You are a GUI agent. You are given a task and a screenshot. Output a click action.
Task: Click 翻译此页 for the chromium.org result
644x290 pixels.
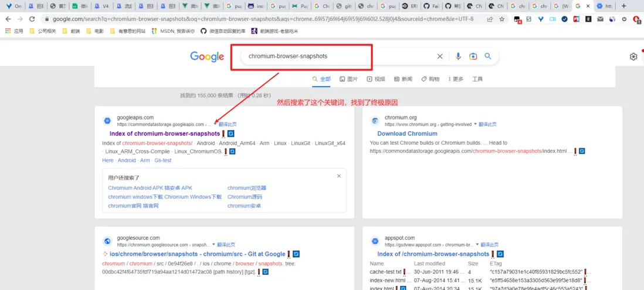coord(488,124)
